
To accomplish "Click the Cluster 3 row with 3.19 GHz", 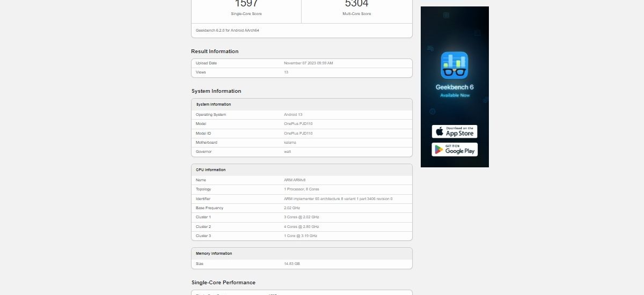I will point(302,236).
